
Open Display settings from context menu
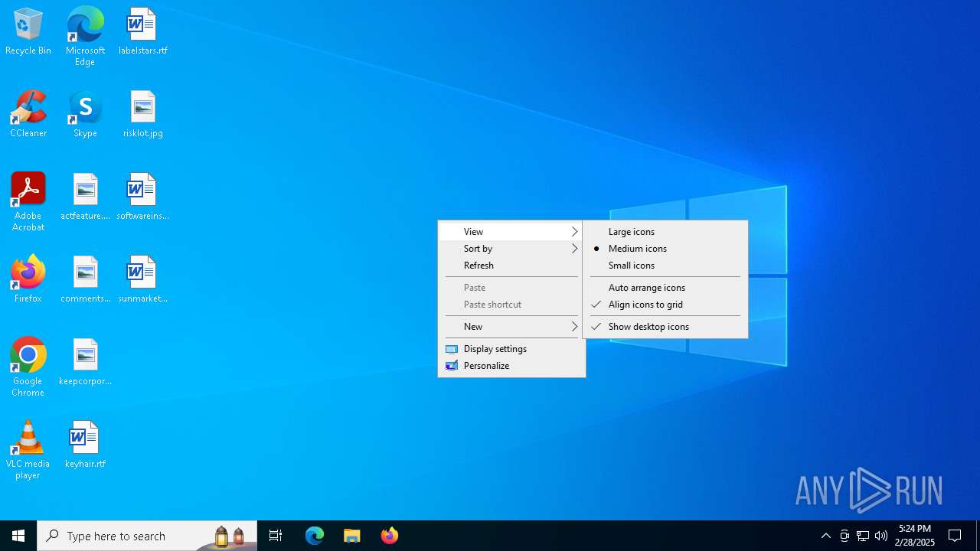point(511,349)
